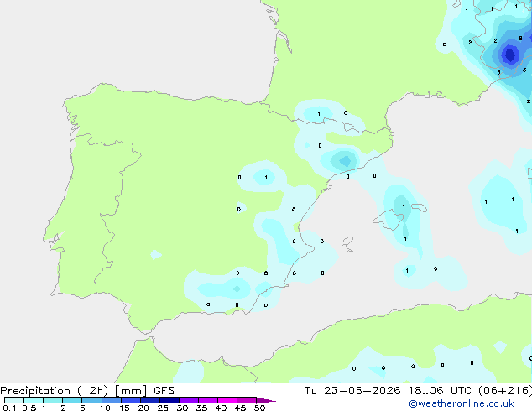The width and height of the screenshot is (532, 411).
Task: Pick the 25–30 mm legend swatch
Action: [x=170, y=400]
